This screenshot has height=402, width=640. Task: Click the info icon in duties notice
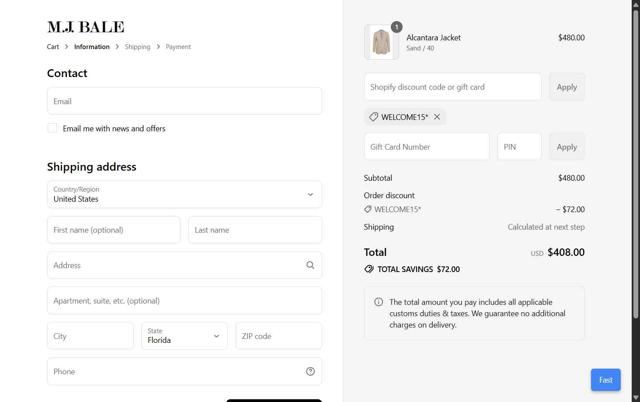(378, 302)
